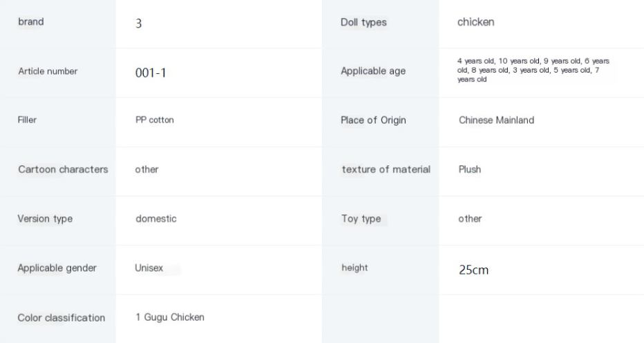Click the 'Color classification' label

click(61, 318)
